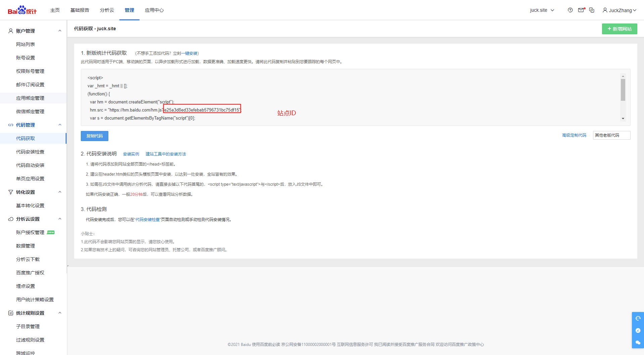Click the Baidu Tongji logo
644x355 pixels.
coord(22,10)
